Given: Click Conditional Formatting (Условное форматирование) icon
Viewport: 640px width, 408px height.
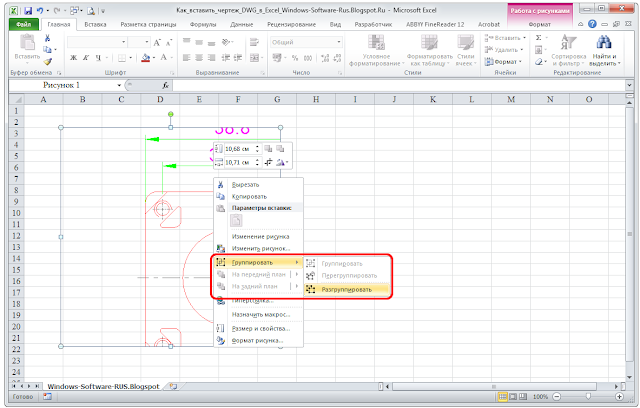Looking at the screenshot, I should tap(376, 43).
